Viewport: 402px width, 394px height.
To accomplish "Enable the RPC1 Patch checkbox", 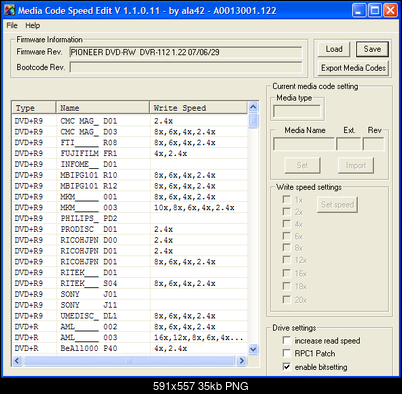I will click(286, 353).
